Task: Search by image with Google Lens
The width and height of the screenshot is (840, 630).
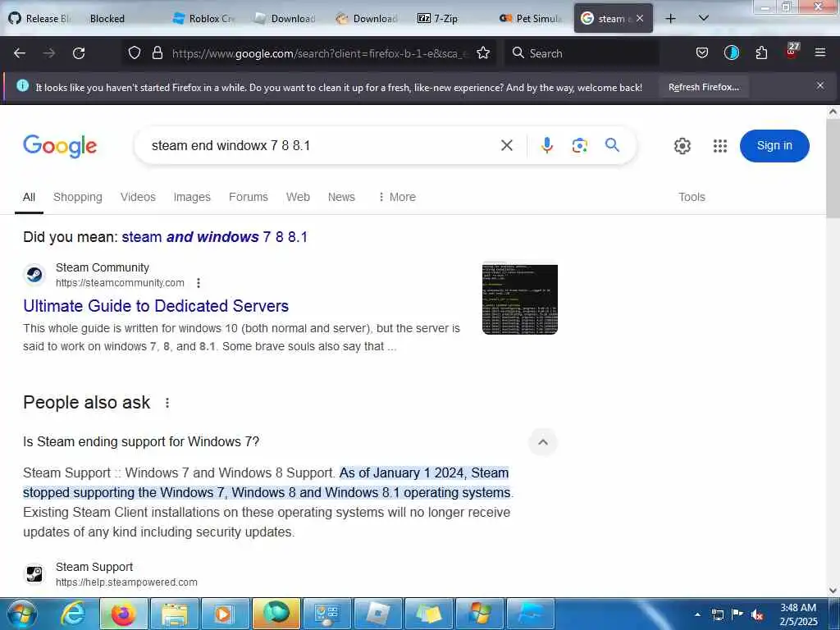Action: click(x=579, y=145)
